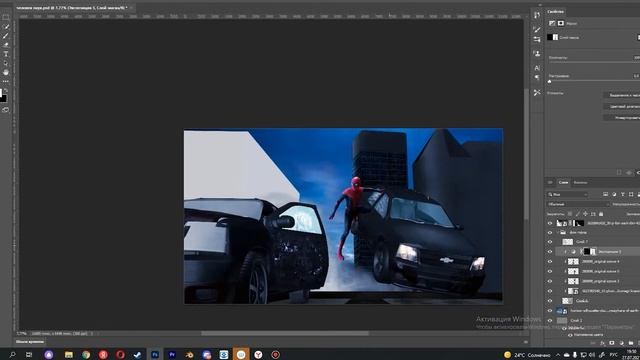640x360 pixels.
Task: Hide the topmost layer via its eye icon
Action: click(550, 223)
